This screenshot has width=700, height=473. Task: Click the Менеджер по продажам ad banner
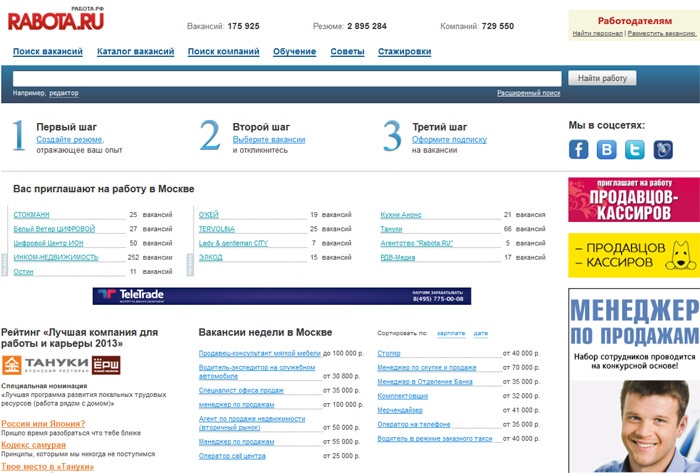point(634,380)
